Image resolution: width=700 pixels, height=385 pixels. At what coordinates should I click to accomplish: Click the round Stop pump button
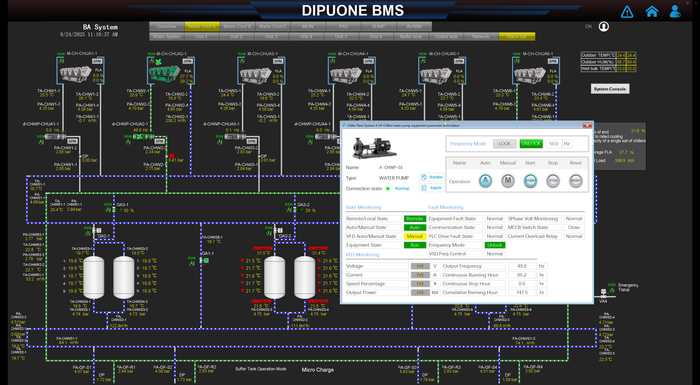pos(553,181)
